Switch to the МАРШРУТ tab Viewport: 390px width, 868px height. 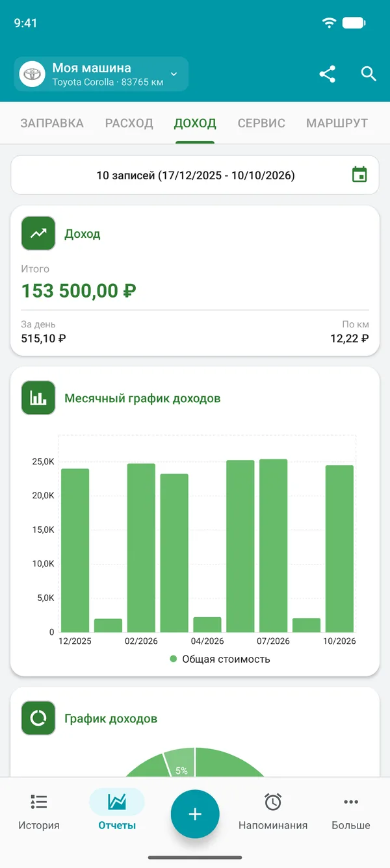[337, 123]
